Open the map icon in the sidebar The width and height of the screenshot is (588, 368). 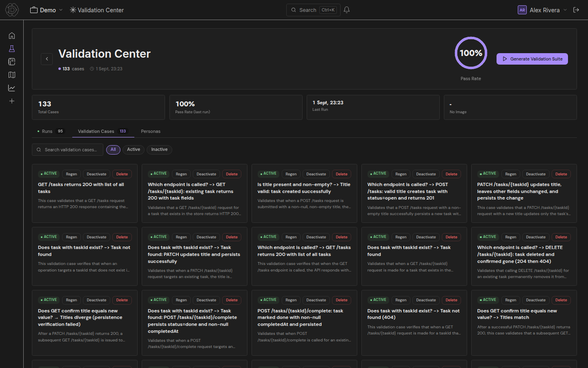(x=12, y=75)
